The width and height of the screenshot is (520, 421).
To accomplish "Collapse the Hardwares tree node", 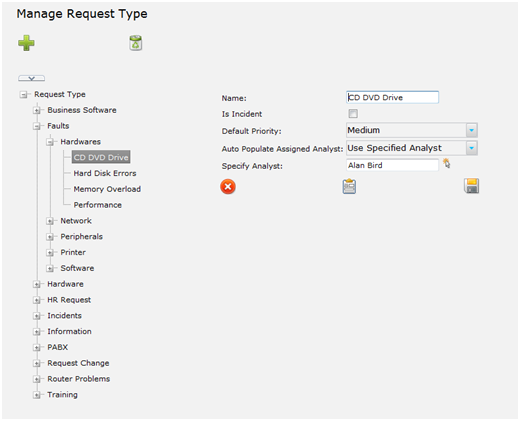I will click(x=50, y=142).
